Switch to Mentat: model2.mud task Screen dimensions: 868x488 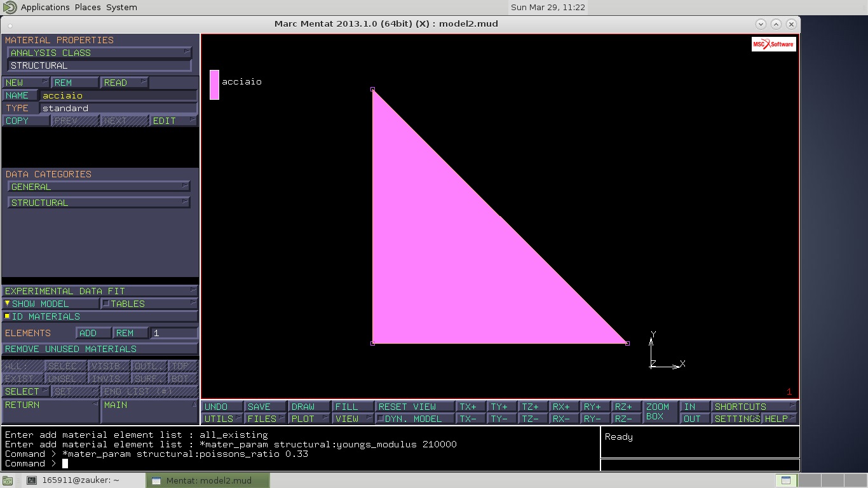(x=207, y=480)
